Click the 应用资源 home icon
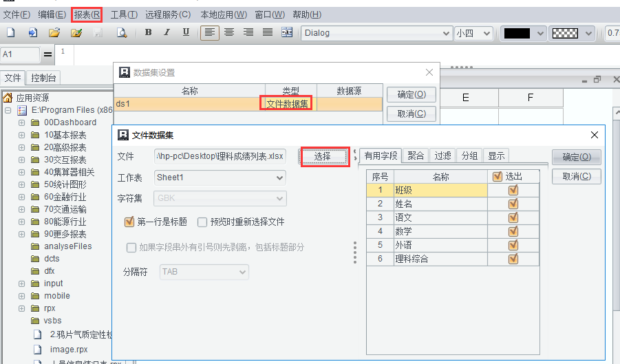The height and width of the screenshot is (364, 620). [x=8, y=97]
